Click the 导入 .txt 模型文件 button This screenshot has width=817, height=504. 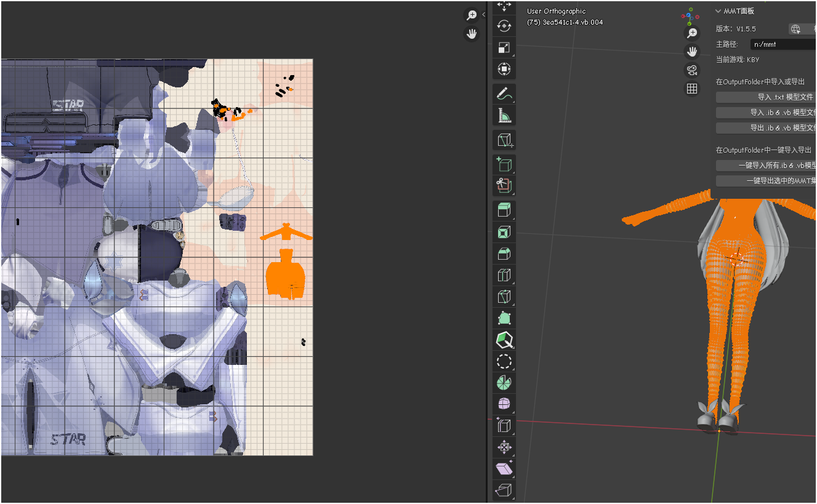click(x=767, y=97)
